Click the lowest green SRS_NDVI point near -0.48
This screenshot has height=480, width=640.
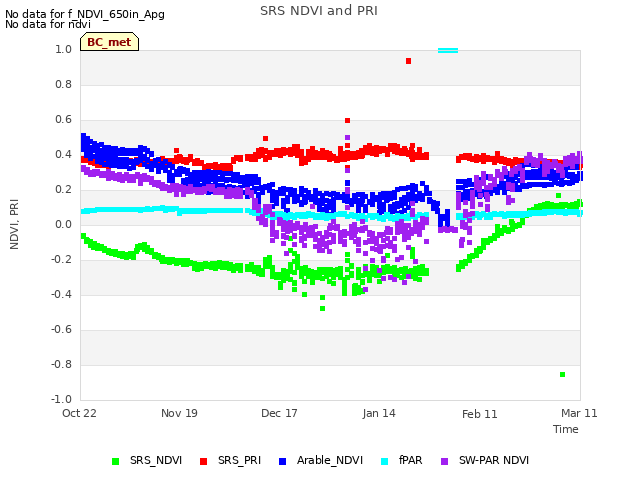point(322,309)
